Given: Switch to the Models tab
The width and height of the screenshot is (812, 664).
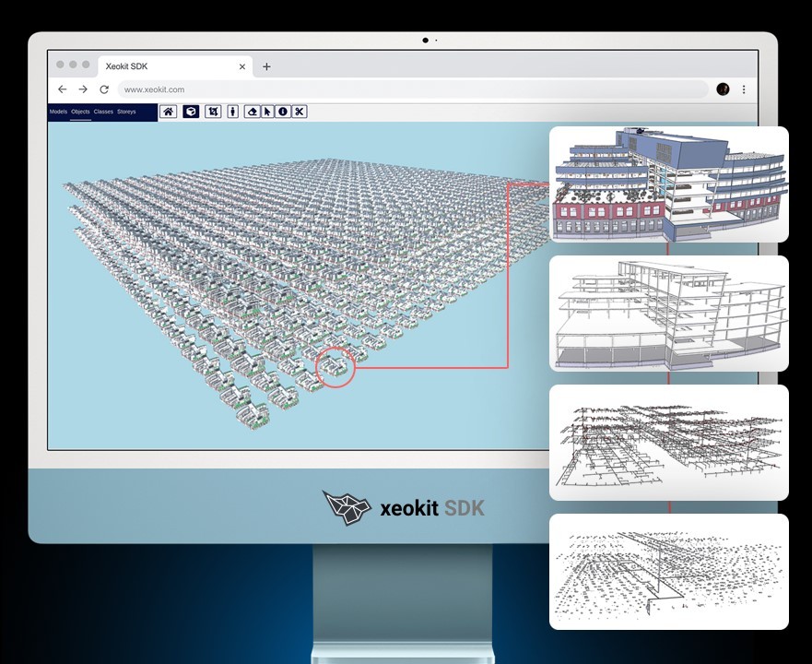Looking at the screenshot, I should 57,112.
